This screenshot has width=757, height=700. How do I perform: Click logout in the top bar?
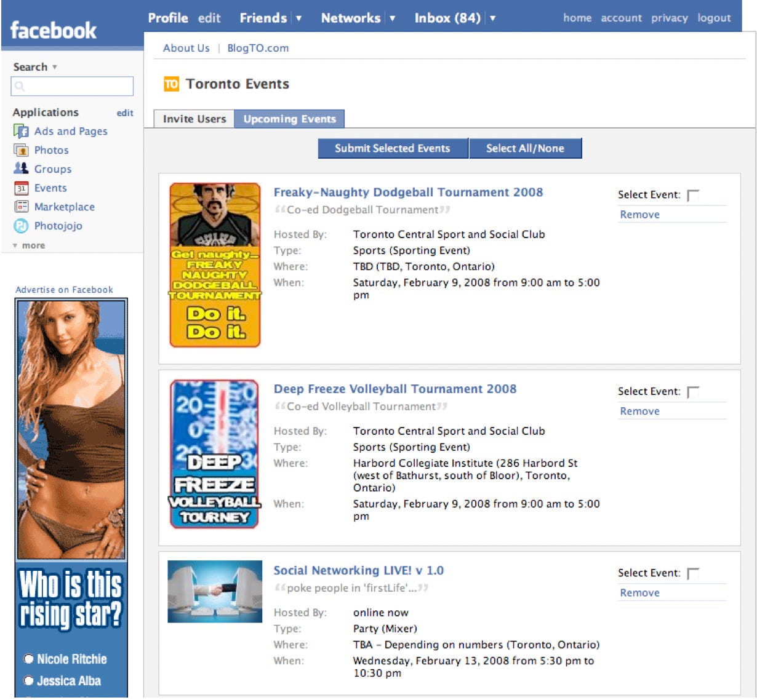(x=714, y=18)
